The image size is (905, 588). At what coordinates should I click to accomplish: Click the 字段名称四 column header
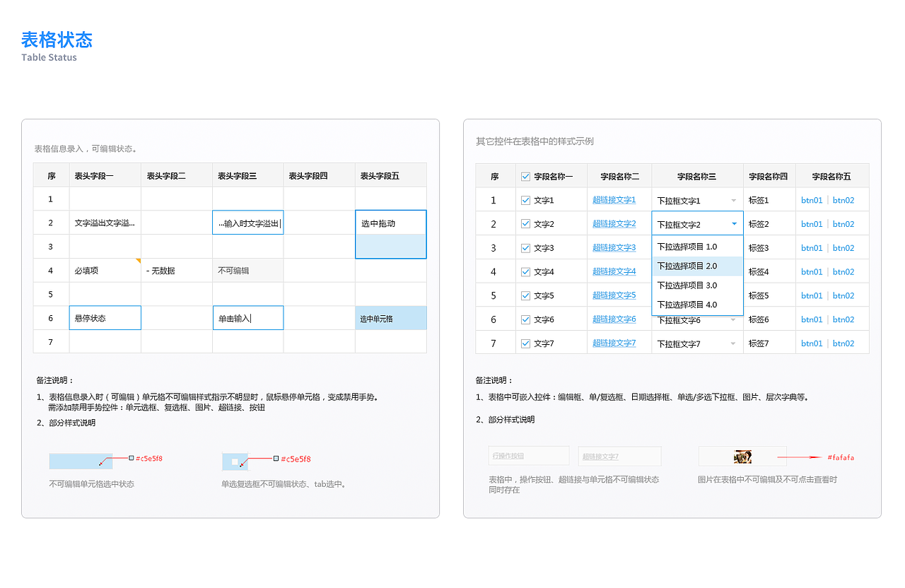pos(769,177)
